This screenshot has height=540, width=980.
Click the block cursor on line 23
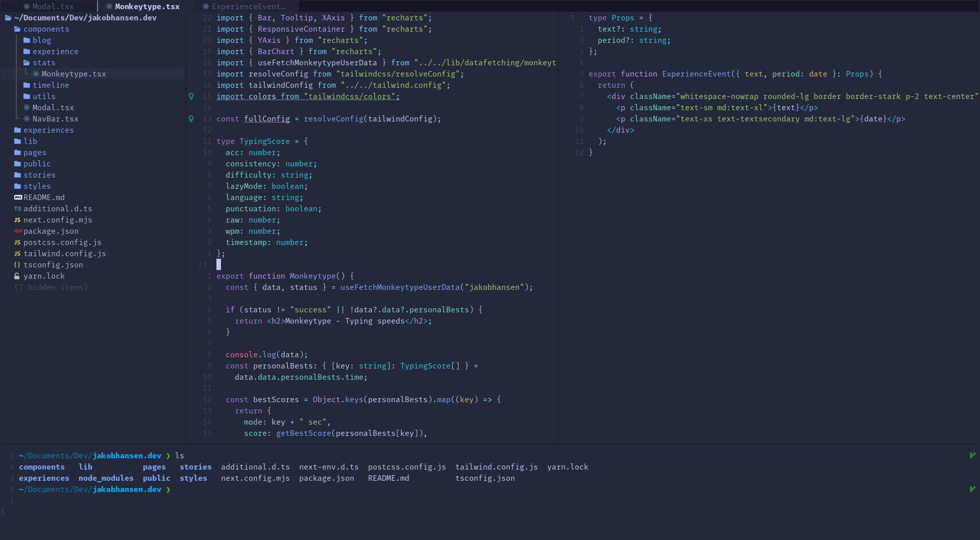tap(219, 264)
